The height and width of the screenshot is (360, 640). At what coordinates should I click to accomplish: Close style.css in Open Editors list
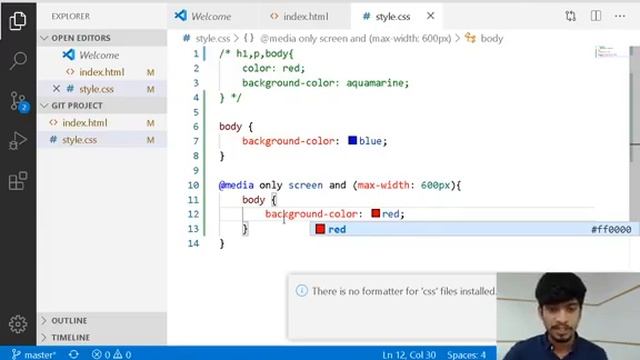pos(56,89)
